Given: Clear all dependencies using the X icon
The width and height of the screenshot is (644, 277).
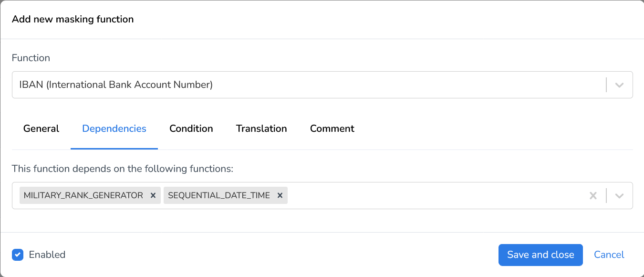Looking at the screenshot, I should [593, 195].
